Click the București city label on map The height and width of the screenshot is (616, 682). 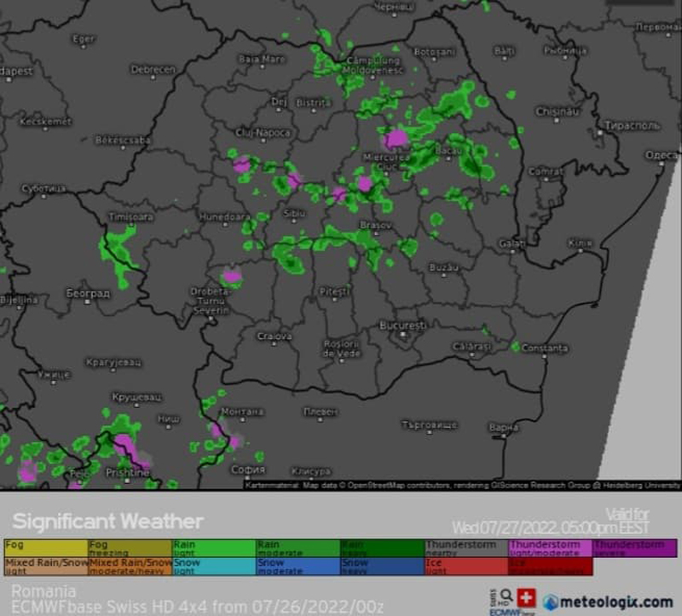402,325
